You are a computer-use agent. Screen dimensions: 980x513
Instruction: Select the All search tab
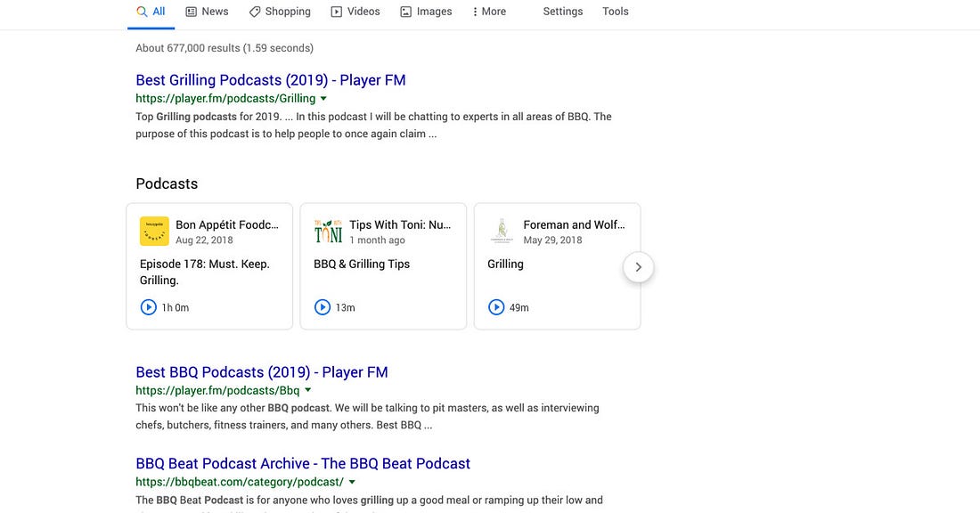(x=151, y=12)
